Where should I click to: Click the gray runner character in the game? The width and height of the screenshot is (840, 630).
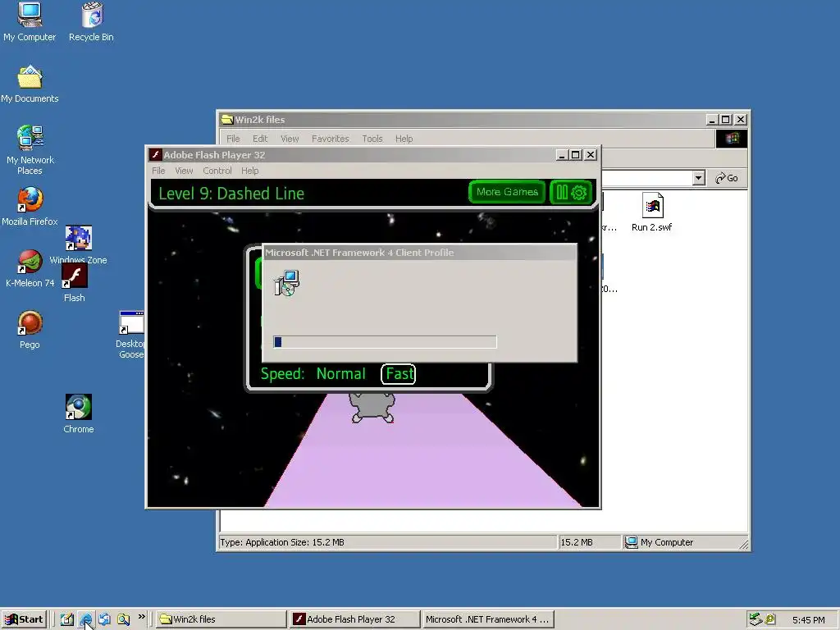[x=372, y=407]
